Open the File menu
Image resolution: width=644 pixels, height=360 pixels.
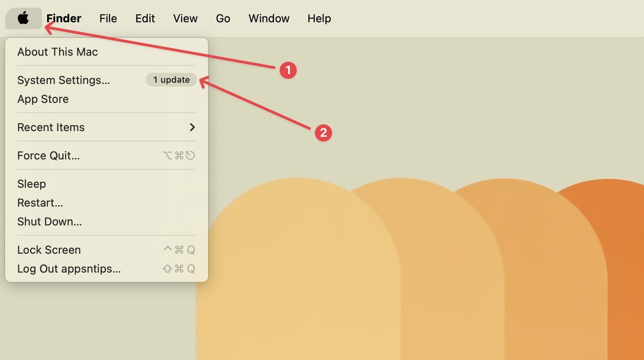click(x=108, y=18)
